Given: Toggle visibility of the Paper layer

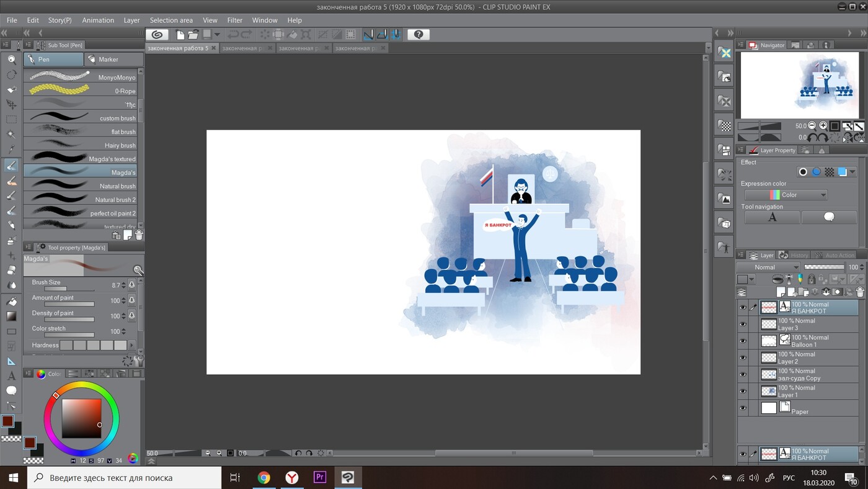Looking at the screenshot, I should (x=743, y=408).
